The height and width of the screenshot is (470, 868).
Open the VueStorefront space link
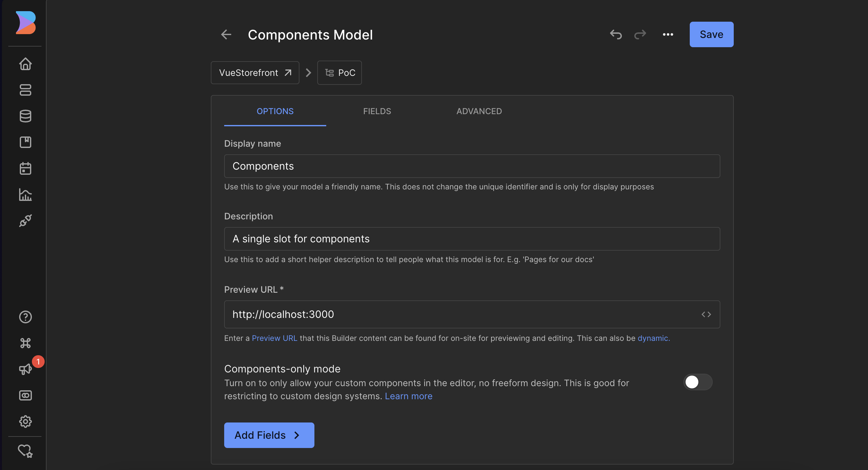[x=255, y=72]
